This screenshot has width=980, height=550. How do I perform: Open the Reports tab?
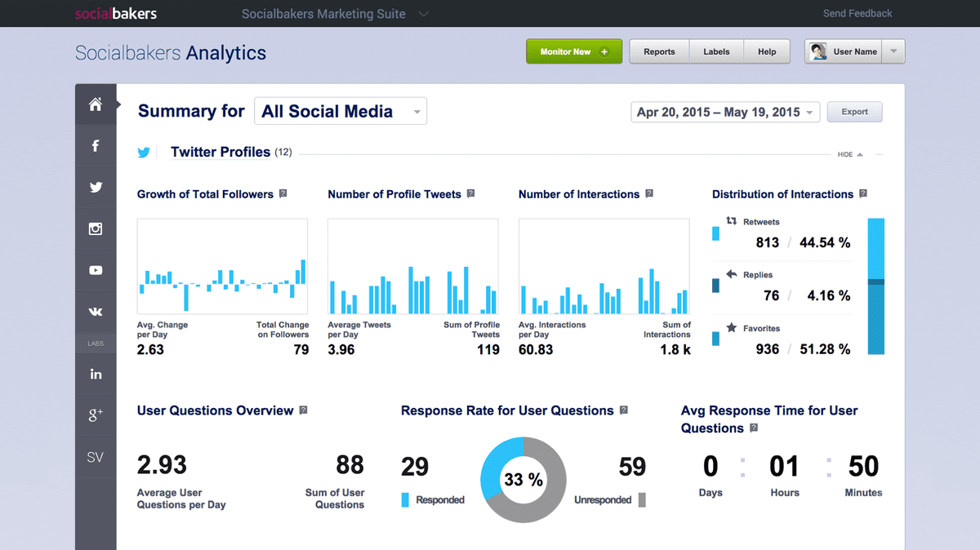659,51
